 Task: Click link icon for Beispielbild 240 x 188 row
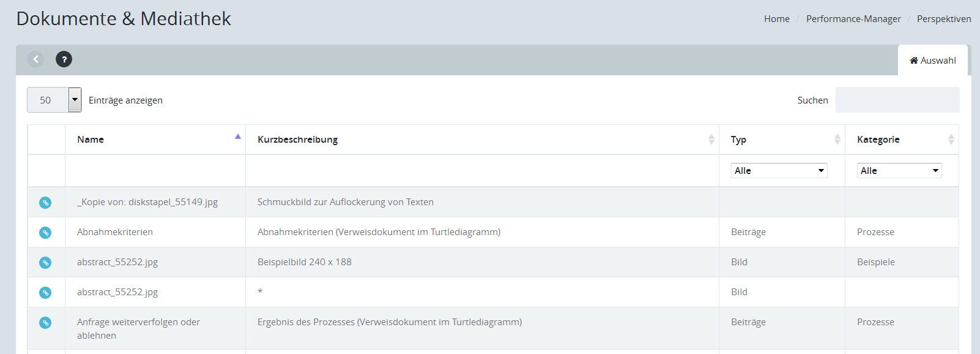click(45, 263)
